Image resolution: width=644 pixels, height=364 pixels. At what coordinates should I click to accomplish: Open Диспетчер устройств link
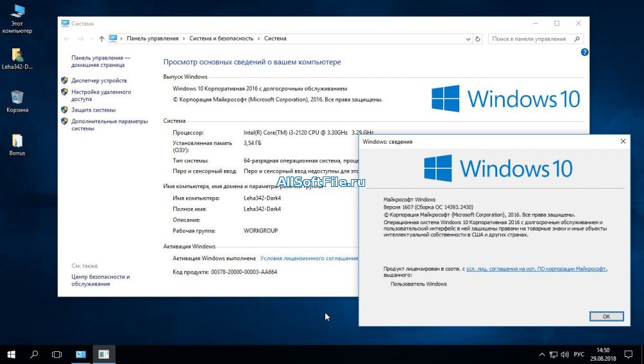click(99, 81)
